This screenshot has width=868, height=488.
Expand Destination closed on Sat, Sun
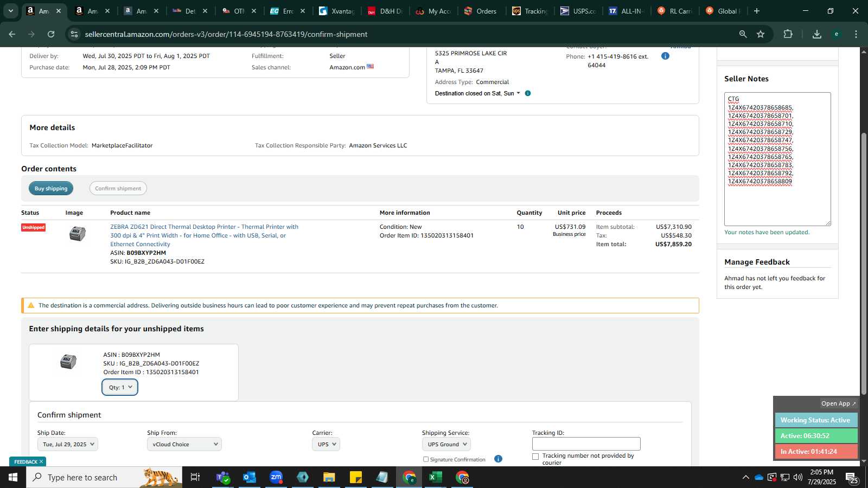477,93
